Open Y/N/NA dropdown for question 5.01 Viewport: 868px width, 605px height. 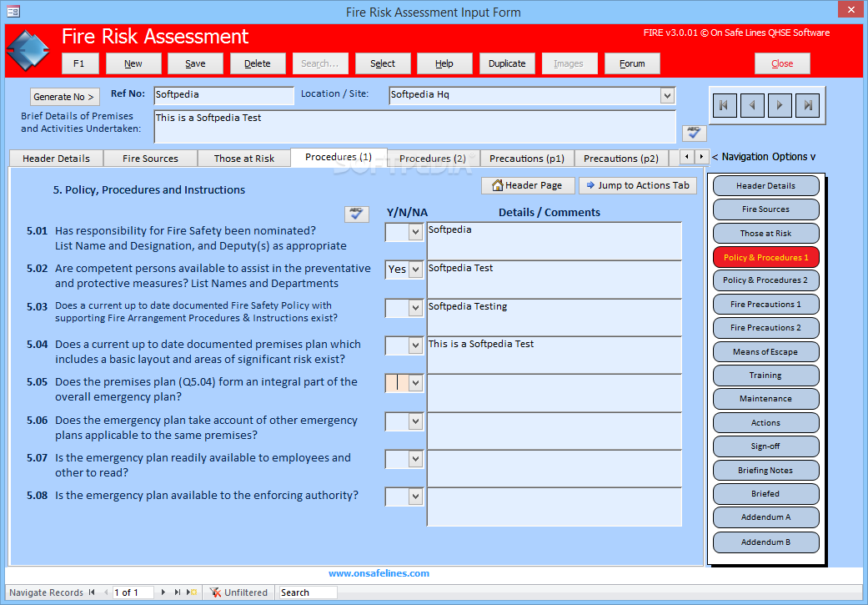[416, 232]
